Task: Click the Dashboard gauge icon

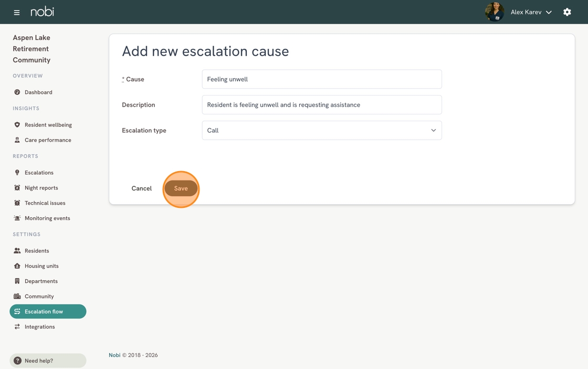Action: (17, 92)
